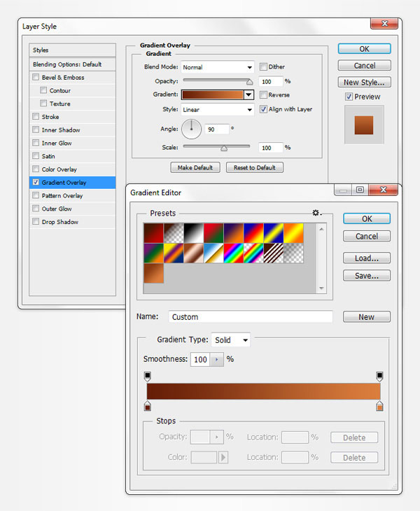The width and height of the screenshot is (420, 511).
Task: Select the copper gradient preset
Action: pos(193,253)
